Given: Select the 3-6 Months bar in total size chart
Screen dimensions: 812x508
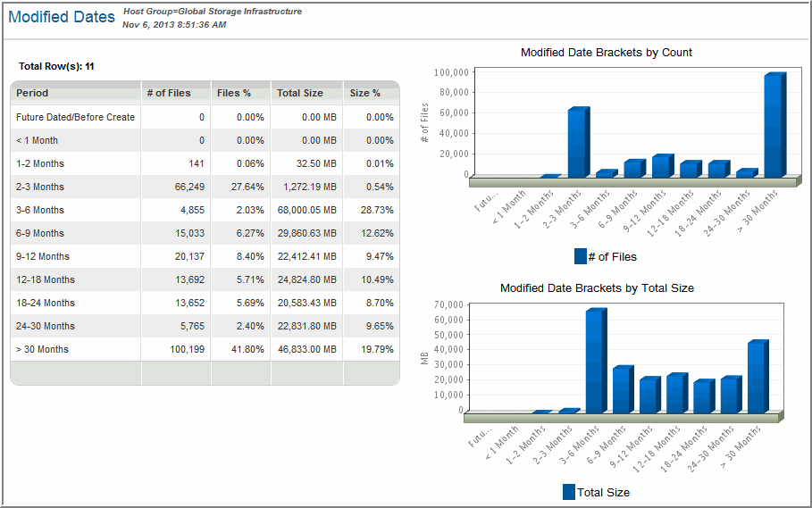Looking at the screenshot, I should click(x=595, y=362).
